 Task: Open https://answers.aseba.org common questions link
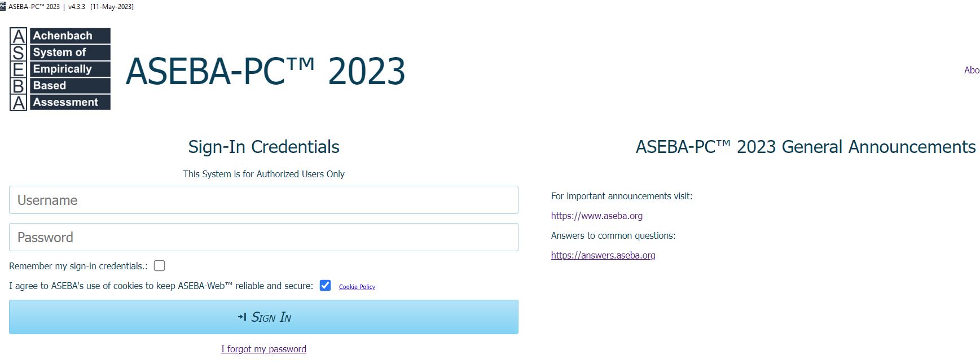click(603, 255)
